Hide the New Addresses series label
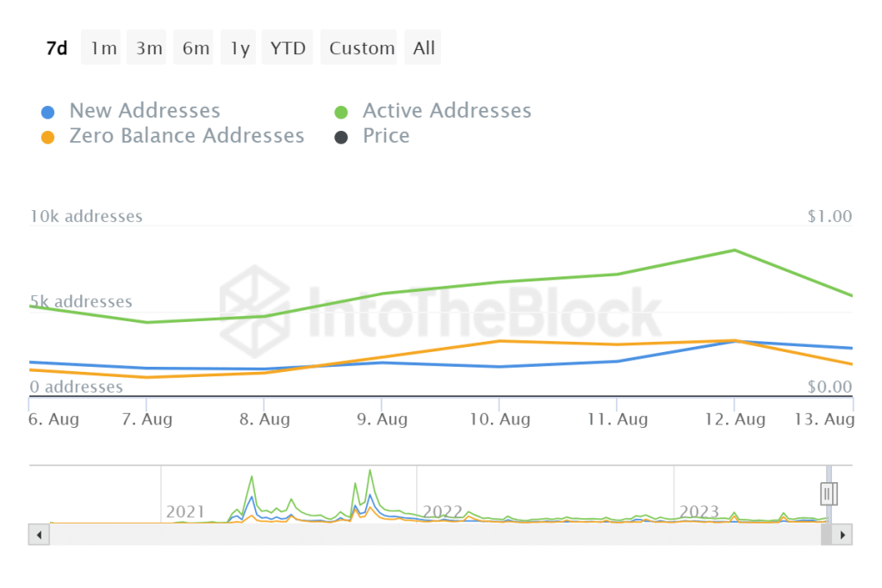 click(145, 111)
